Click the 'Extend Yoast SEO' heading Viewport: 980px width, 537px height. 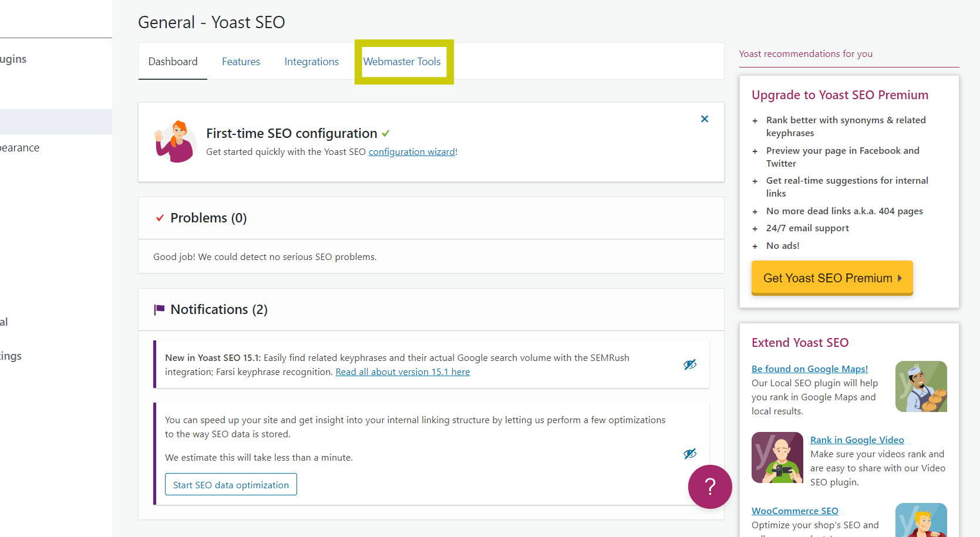click(800, 343)
